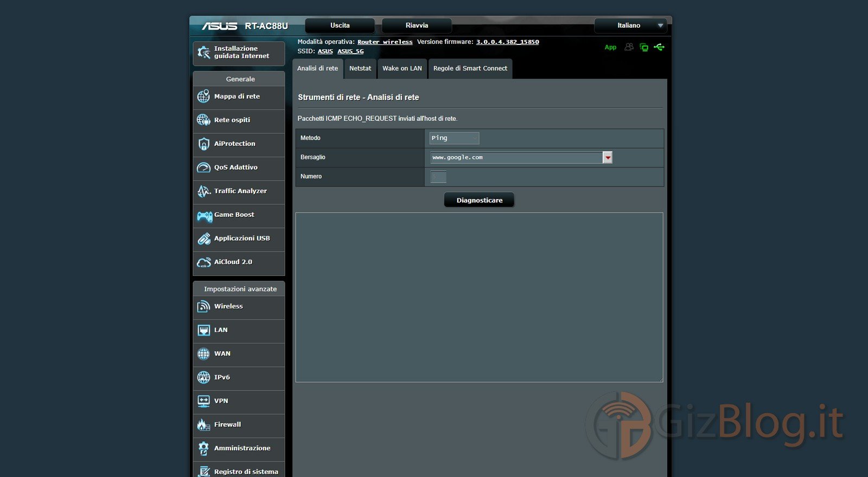Click the IPv6 icon
Viewport: 868px width, 477px height.
[203, 377]
